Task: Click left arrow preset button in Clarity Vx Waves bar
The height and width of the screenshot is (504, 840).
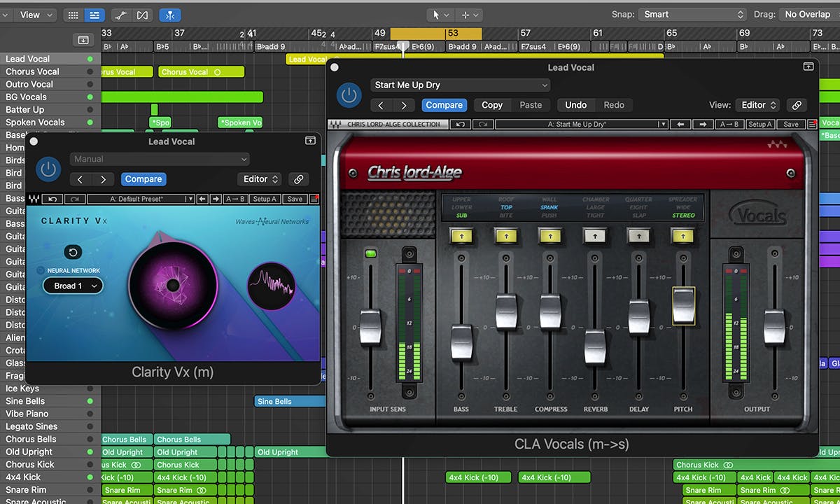Action: pos(202,199)
